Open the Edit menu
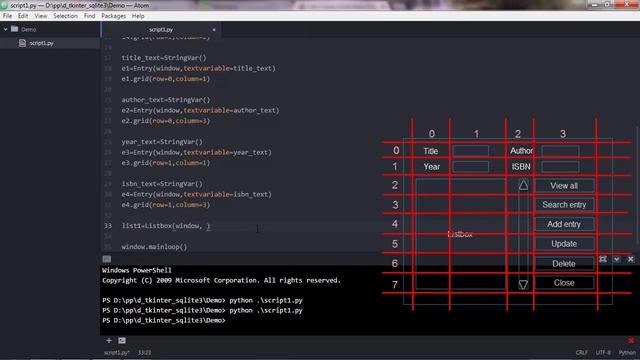640x360 pixels. coord(23,16)
